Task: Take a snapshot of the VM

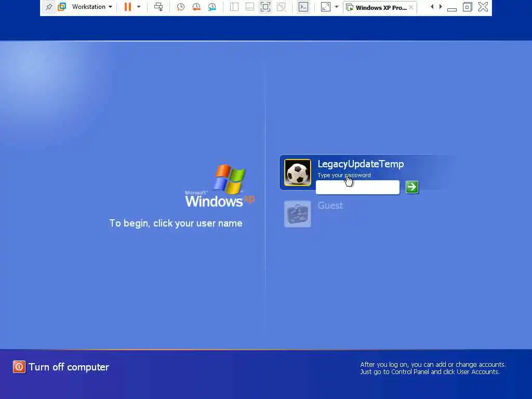Action: (x=180, y=7)
